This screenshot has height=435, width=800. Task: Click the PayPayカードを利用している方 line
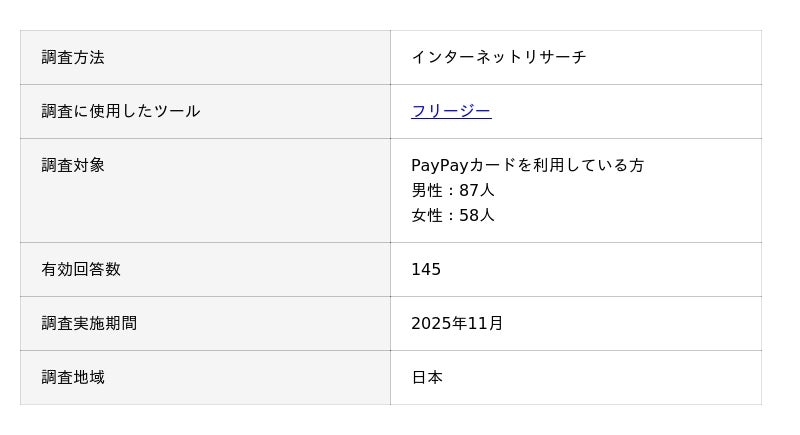click(527, 166)
